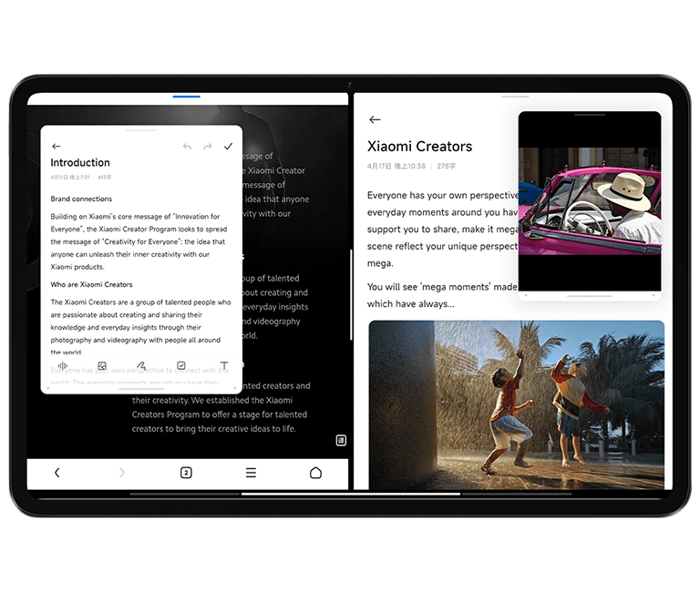
Task: Open the kids playing in water photo
Action: pos(516,403)
